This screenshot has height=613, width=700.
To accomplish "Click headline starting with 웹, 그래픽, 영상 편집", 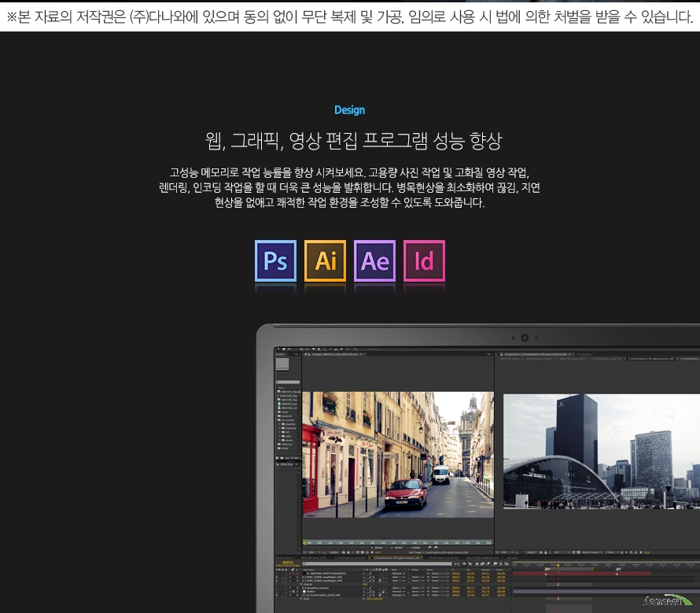I will 354,141.
